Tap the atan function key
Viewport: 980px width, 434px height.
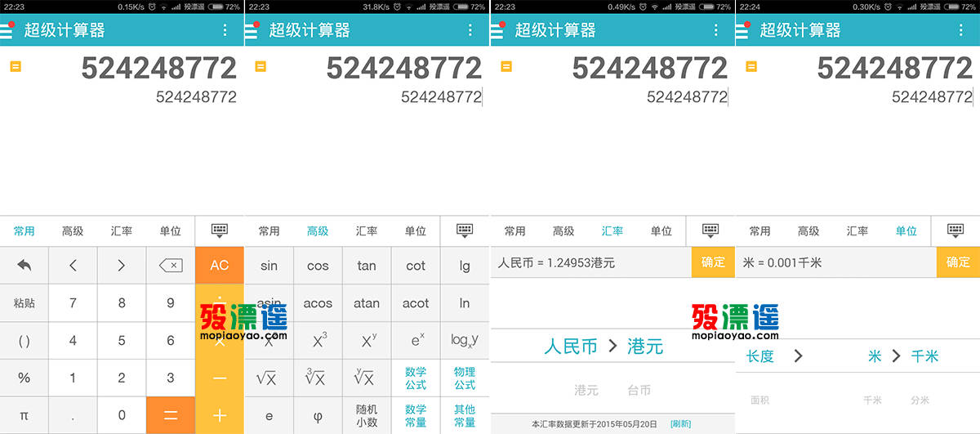pyautogui.click(x=367, y=303)
